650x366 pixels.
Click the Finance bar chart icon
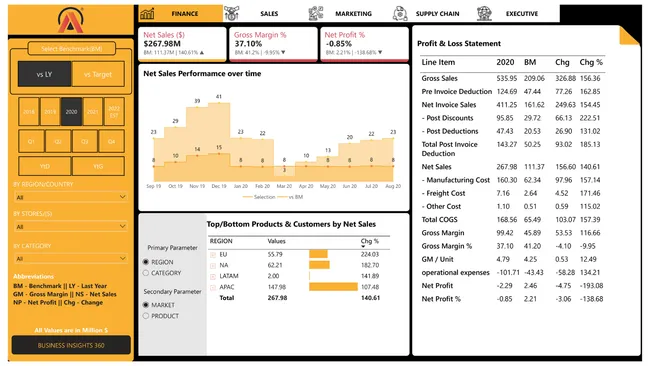pyautogui.click(x=147, y=14)
